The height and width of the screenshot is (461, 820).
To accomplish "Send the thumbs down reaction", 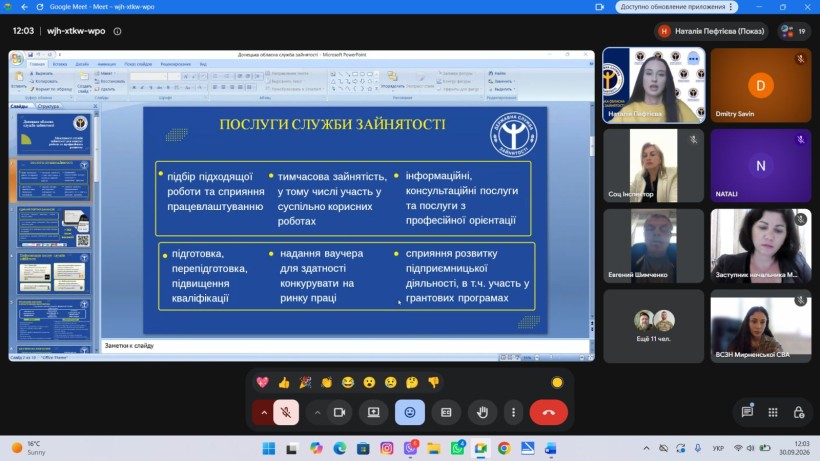I will pos(434,383).
